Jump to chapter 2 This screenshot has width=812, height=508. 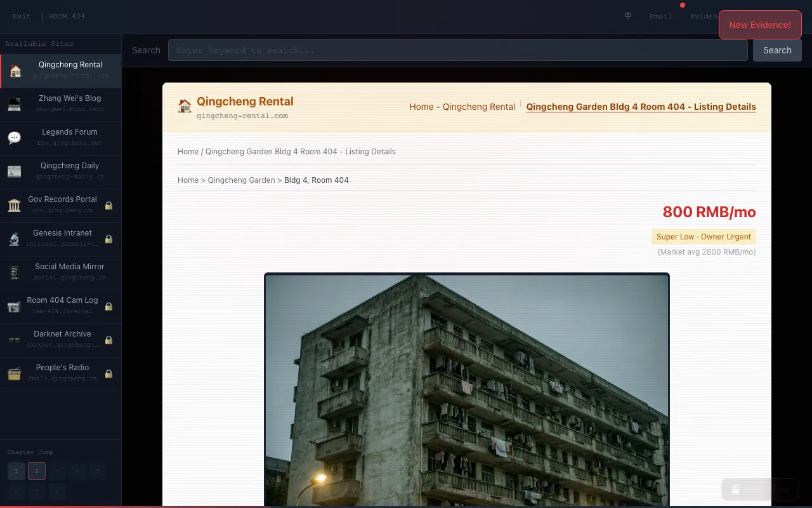(37, 471)
